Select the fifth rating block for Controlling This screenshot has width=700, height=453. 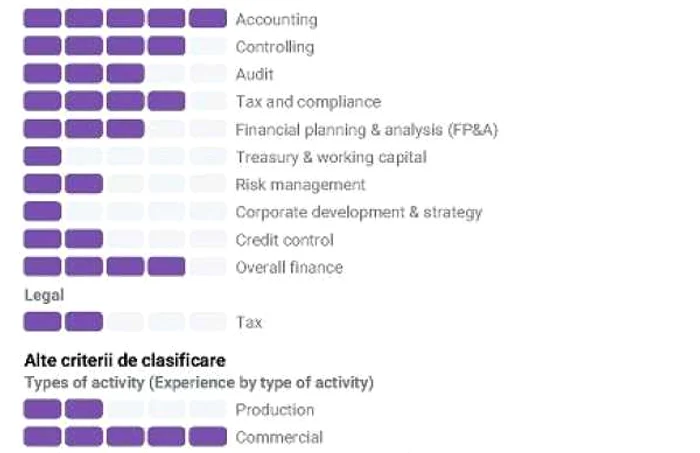(208, 46)
